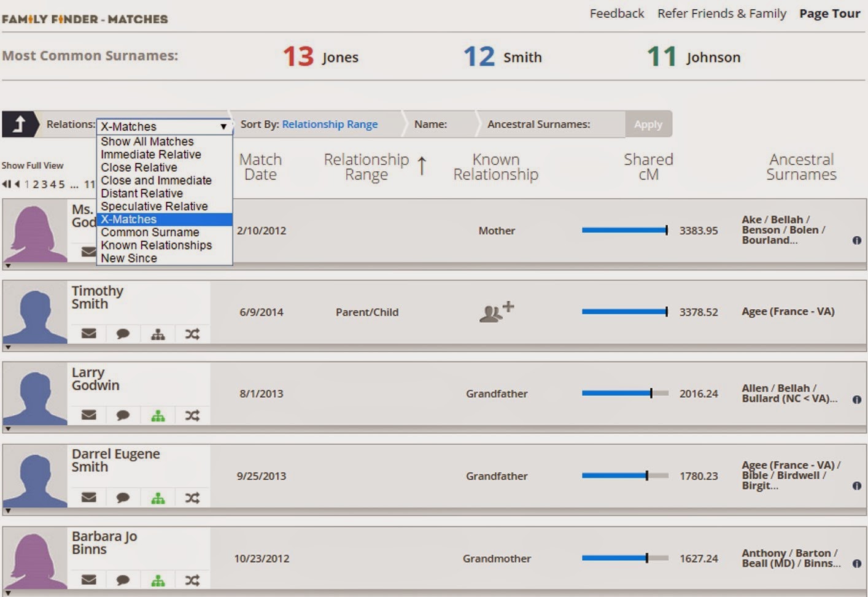Expand details for Larry Godwin row
Screen dimensions: 868x597
pos(7,429)
